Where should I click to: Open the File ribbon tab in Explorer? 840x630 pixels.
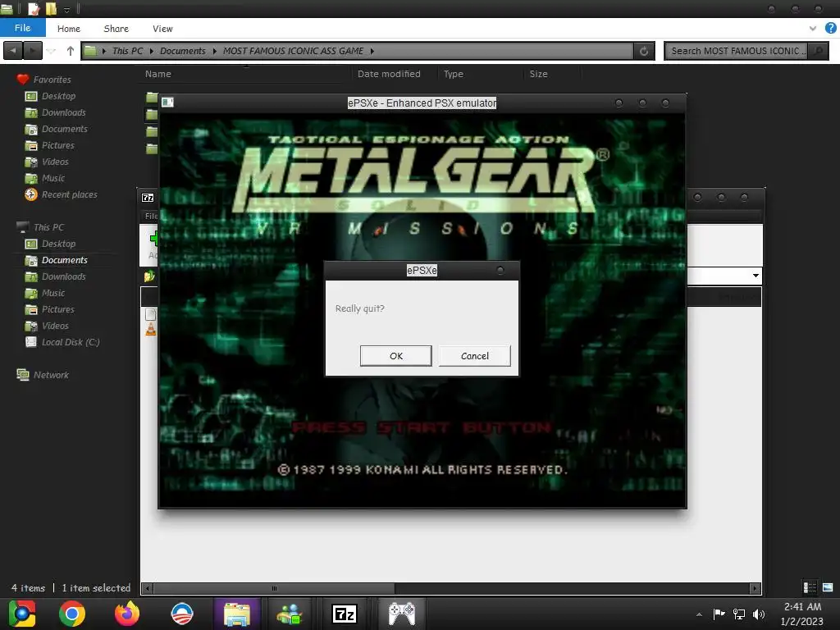[x=22, y=28]
